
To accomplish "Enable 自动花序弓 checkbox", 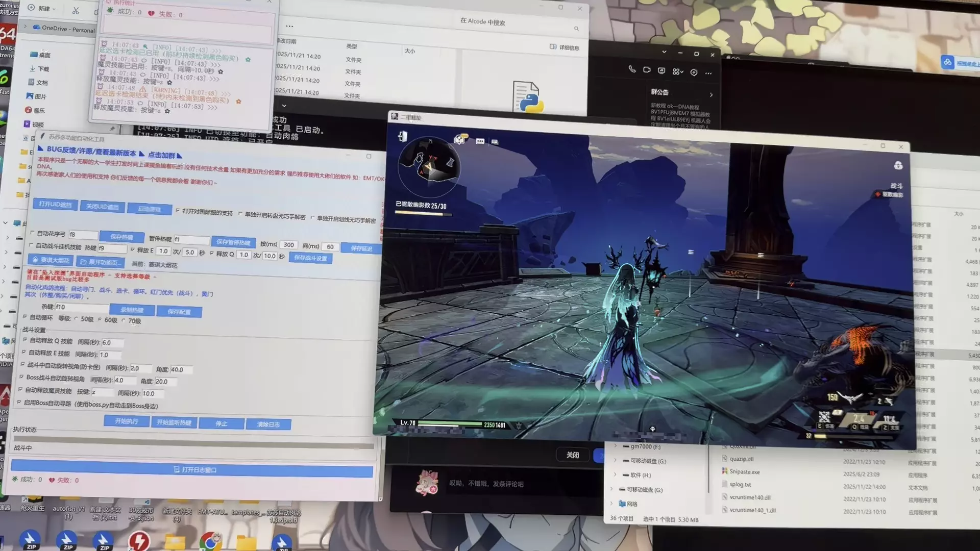I will pos(33,233).
